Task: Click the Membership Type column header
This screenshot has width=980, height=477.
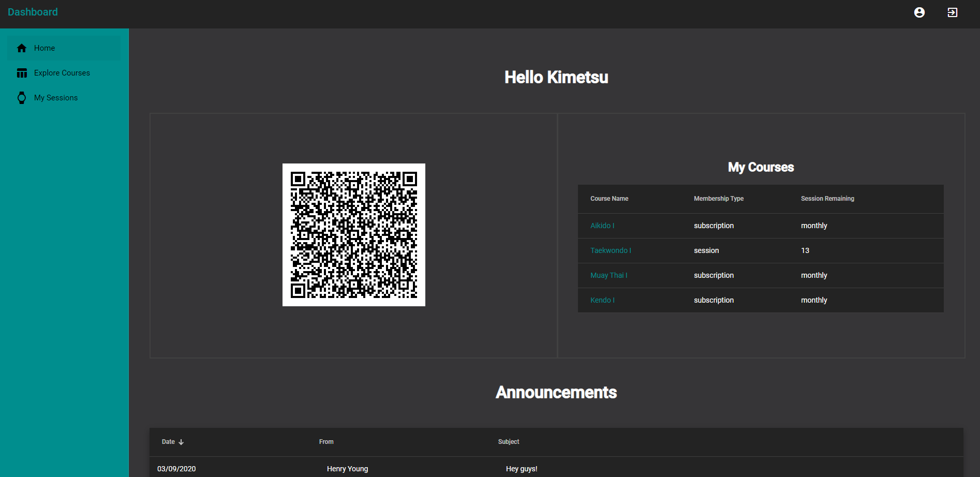Action: click(718, 199)
